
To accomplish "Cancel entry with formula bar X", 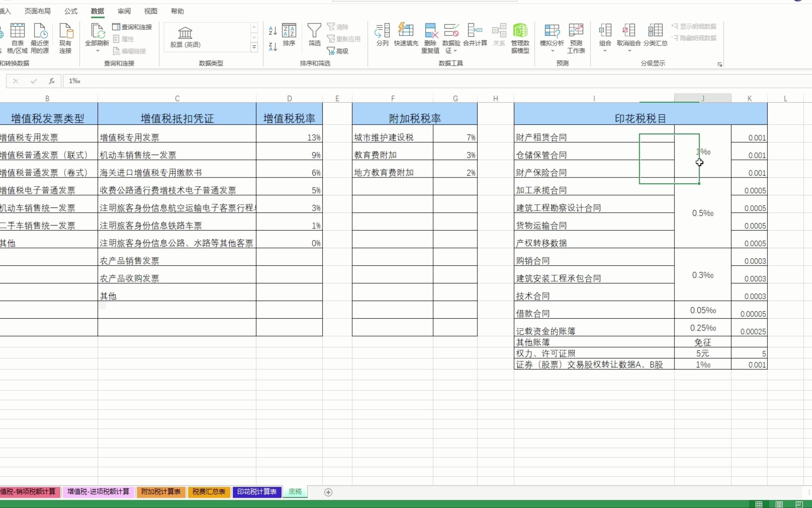I will click(x=15, y=81).
